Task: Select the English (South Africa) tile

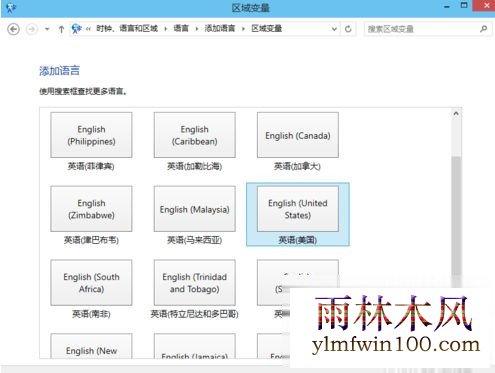Action: pyautogui.click(x=91, y=283)
